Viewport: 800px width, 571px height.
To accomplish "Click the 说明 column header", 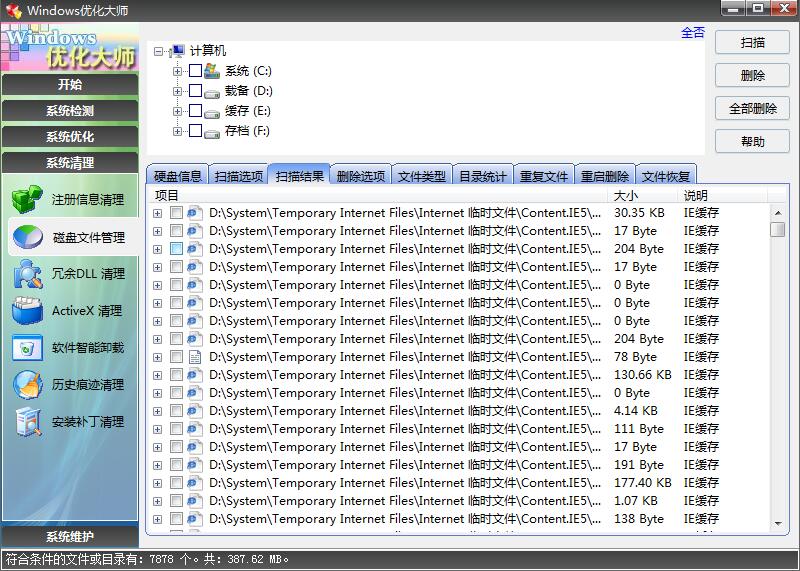I will click(723, 195).
